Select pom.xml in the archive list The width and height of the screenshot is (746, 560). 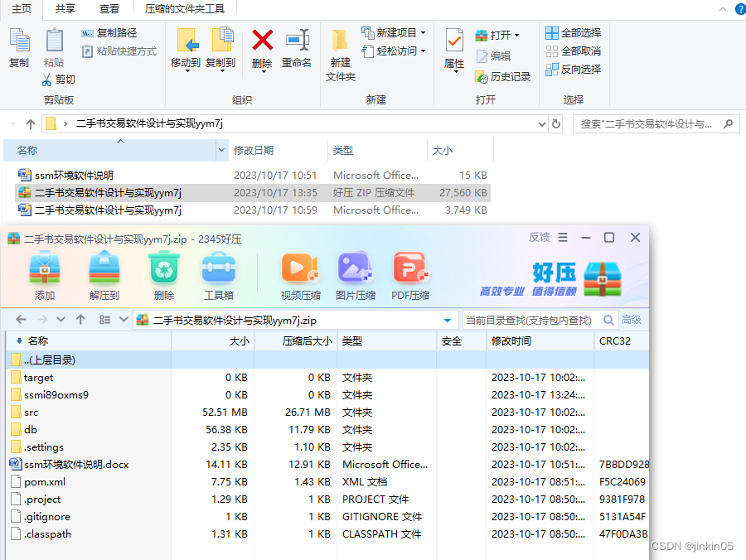tap(46, 481)
